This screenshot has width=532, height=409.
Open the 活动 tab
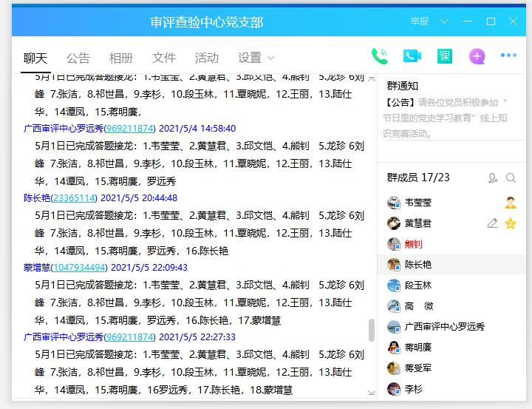[207, 58]
